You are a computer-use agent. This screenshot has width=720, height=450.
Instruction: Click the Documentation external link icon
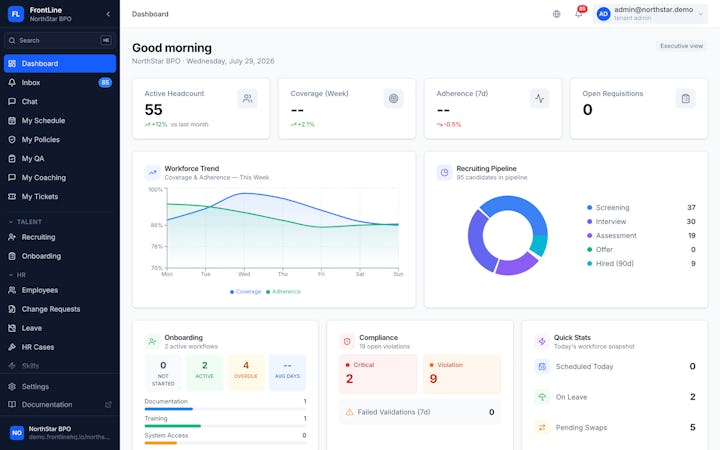point(108,405)
